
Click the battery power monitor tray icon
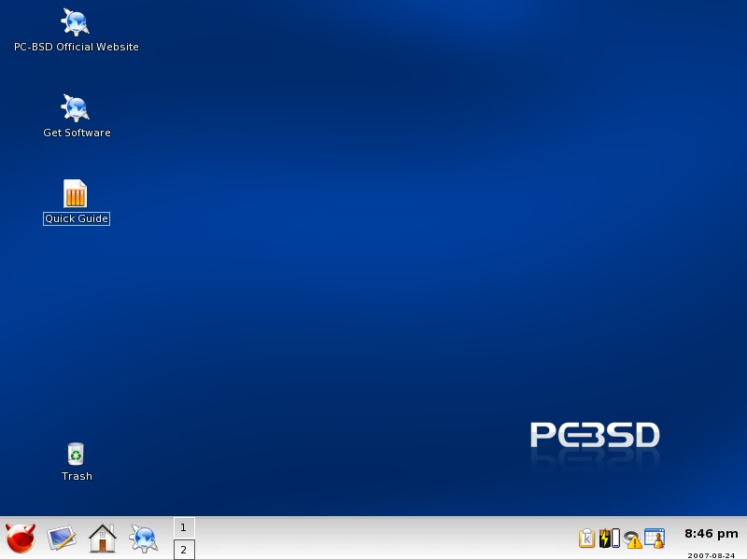click(x=608, y=539)
